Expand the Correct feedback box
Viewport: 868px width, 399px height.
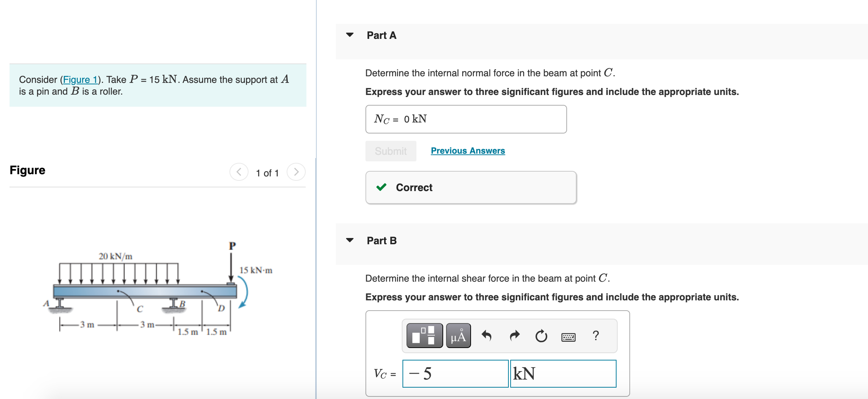click(x=471, y=187)
